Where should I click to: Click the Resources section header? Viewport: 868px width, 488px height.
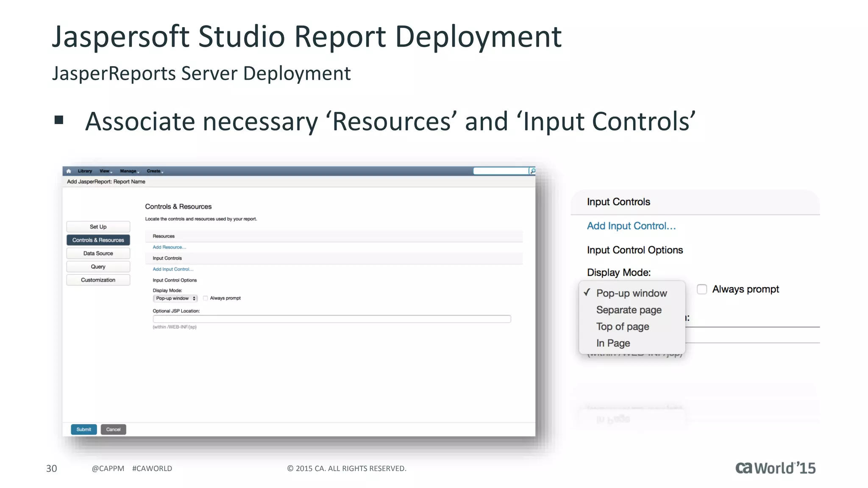pos(334,236)
